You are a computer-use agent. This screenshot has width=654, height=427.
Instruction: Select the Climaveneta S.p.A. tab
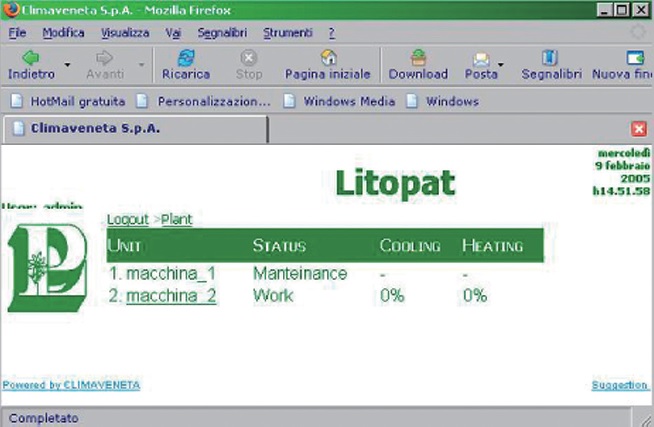95,129
